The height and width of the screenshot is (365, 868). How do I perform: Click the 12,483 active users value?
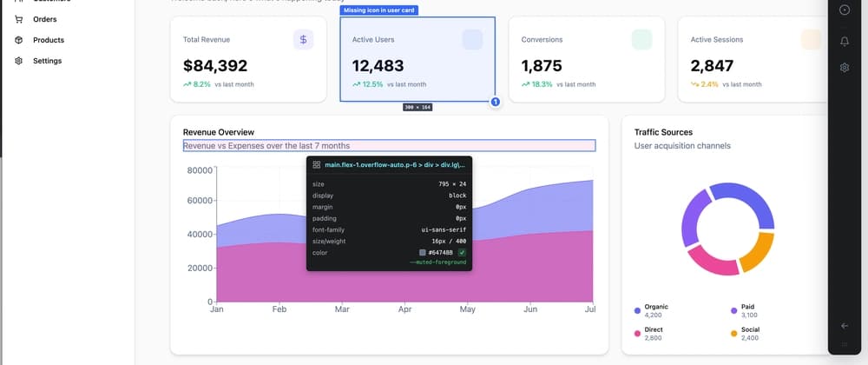pyautogui.click(x=378, y=66)
